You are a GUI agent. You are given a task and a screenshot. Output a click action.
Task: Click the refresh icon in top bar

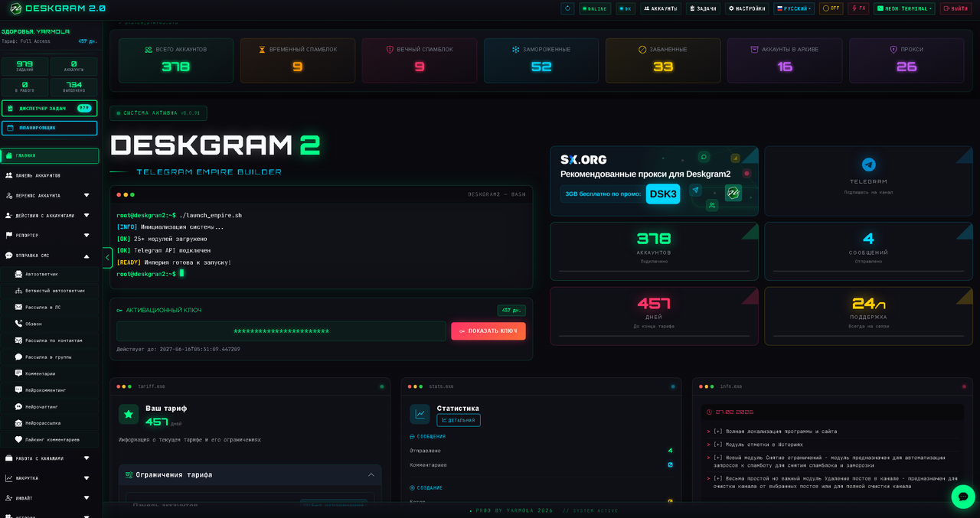pyautogui.click(x=567, y=8)
